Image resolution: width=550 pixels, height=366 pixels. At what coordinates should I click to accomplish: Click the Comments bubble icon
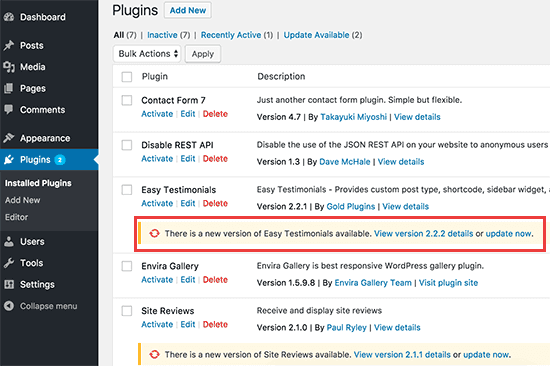pyautogui.click(x=9, y=109)
